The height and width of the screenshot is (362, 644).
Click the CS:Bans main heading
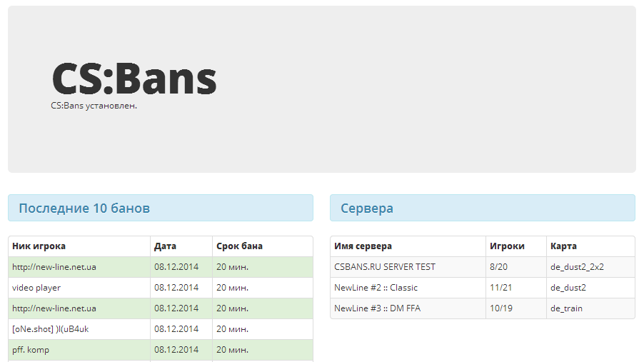[134, 78]
